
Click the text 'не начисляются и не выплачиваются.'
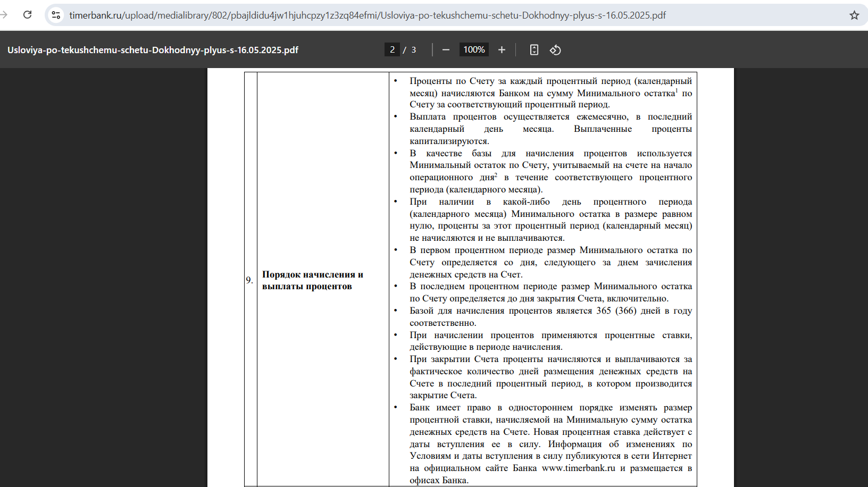click(487, 238)
